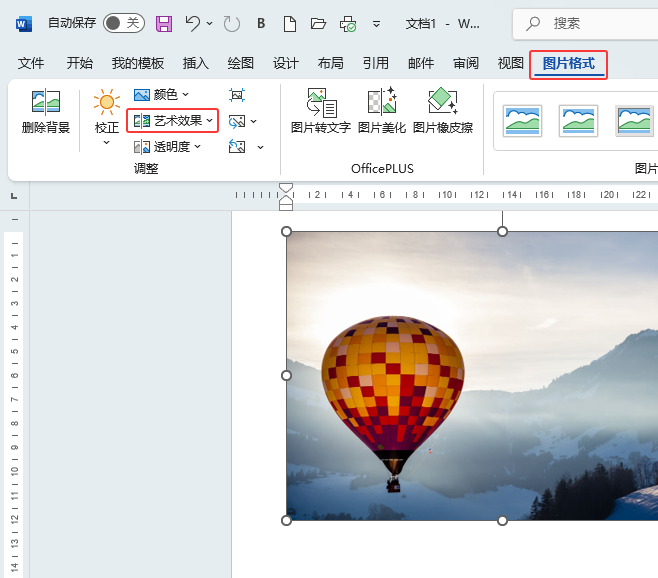Open the 审阅 (Review) tab

(x=466, y=63)
